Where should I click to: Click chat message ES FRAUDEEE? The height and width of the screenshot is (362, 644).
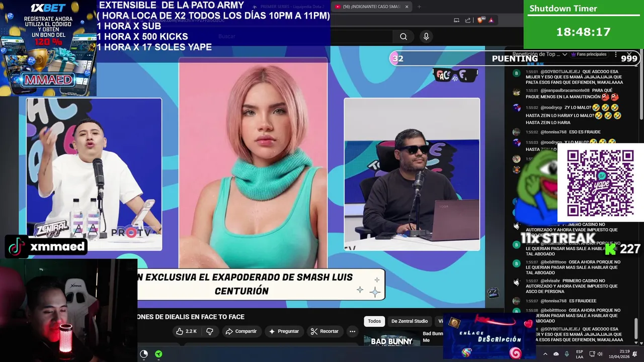click(x=583, y=301)
